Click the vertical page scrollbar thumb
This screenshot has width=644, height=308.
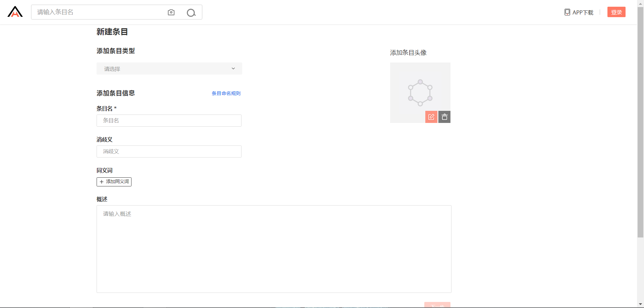tap(640, 121)
